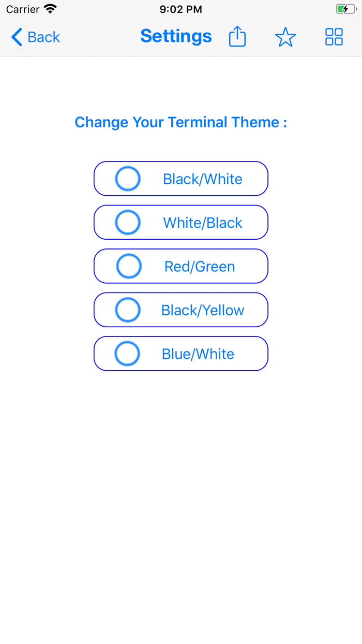
Task: Select the Blue/White radio circle
Action: [127, 354]
